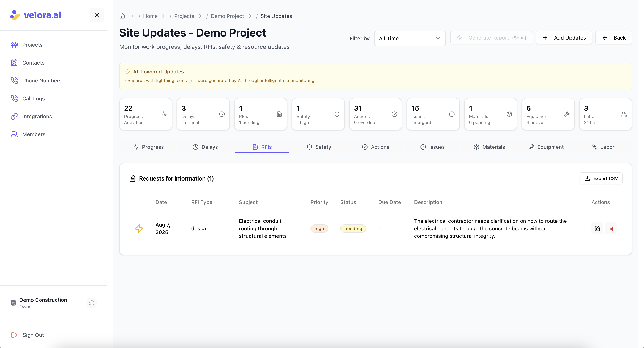This screenshot has height=348, width=644.
Task: Click the clock icon on Delays card
Action: [222, 114]
